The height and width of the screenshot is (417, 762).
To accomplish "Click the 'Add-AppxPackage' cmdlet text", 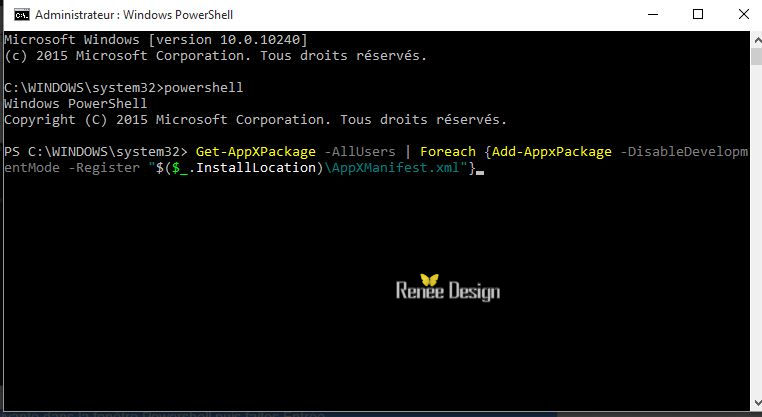I will point(552,152).
